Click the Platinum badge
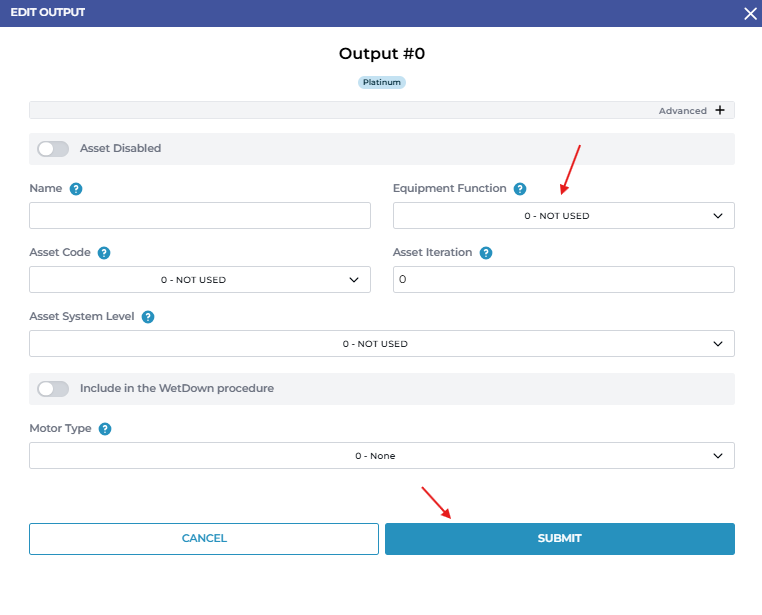Screen dimensions: 762x615 381,82
